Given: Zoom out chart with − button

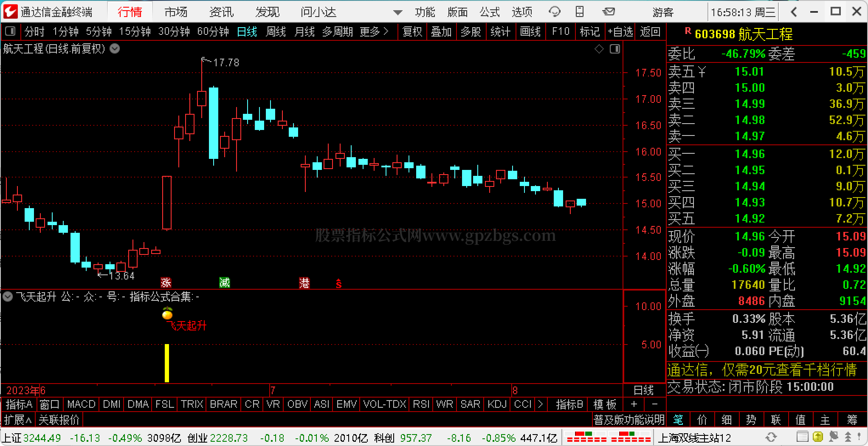Looking at the screenshot, I should [654, 404].
